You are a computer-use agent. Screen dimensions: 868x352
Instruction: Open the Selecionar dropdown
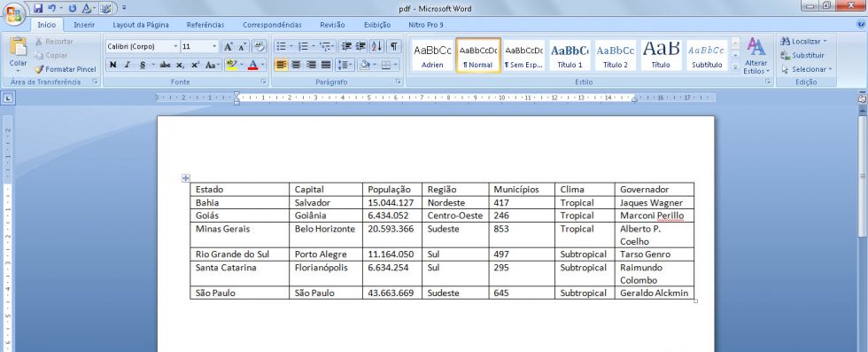[x=807, y=69]
